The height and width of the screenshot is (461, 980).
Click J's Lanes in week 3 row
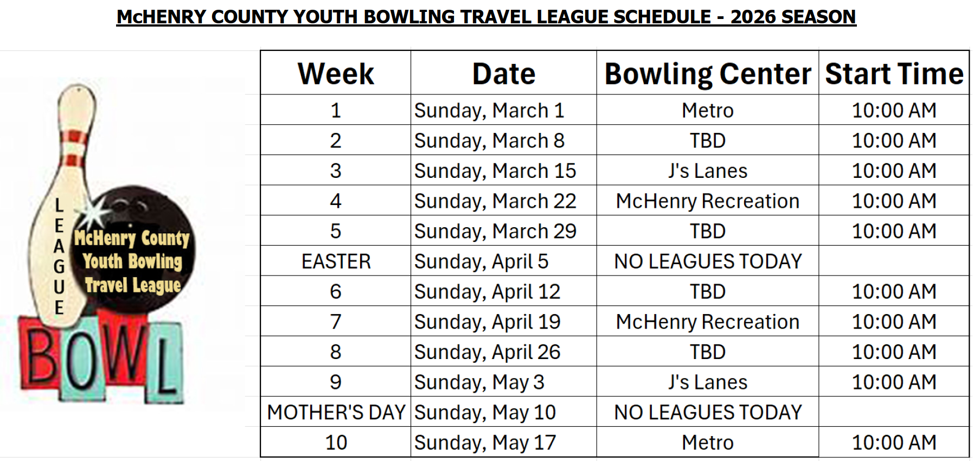(707, 171)
